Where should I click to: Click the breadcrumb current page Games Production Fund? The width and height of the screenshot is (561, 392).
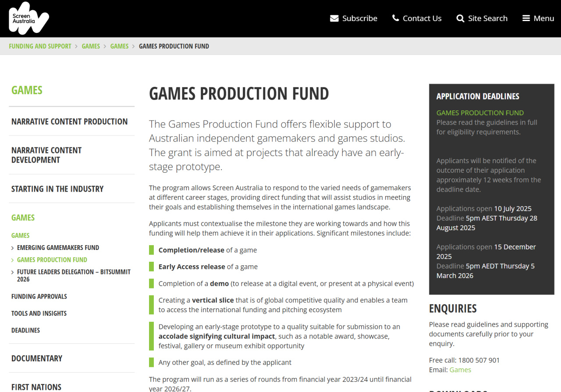tap(174, 46)
